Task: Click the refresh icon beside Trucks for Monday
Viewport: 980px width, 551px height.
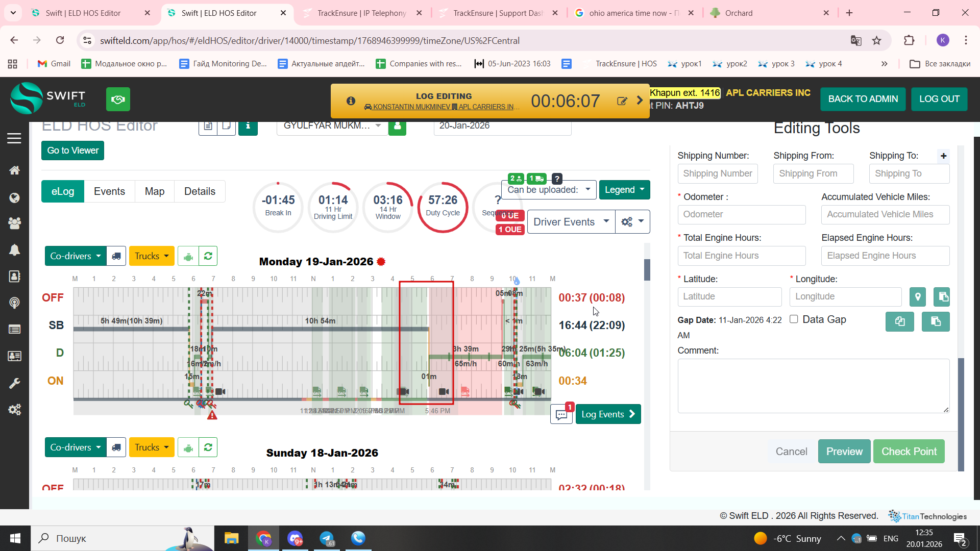Action: click(208, 256)
